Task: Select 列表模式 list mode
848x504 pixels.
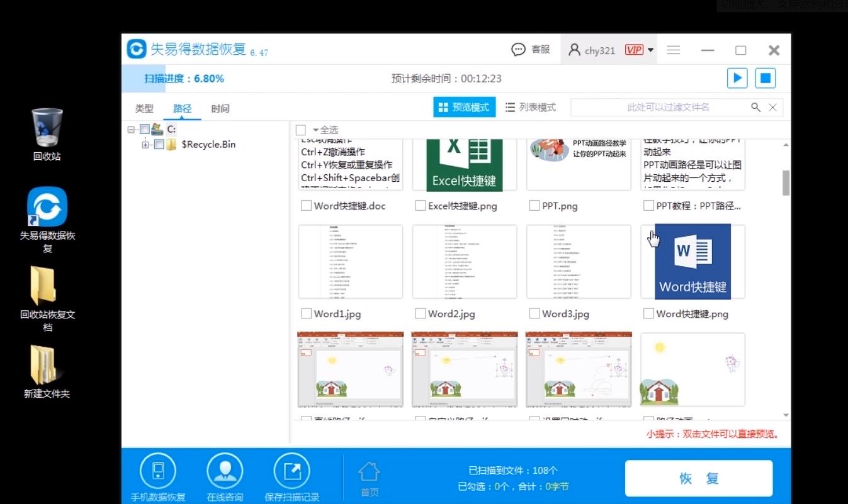Action: click(531, 107)
